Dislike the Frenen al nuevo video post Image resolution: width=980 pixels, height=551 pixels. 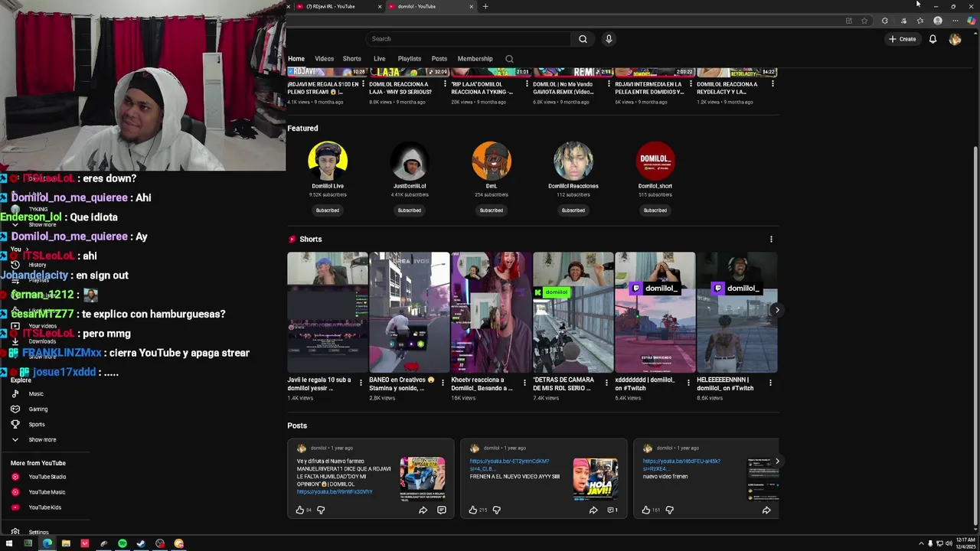496,510
